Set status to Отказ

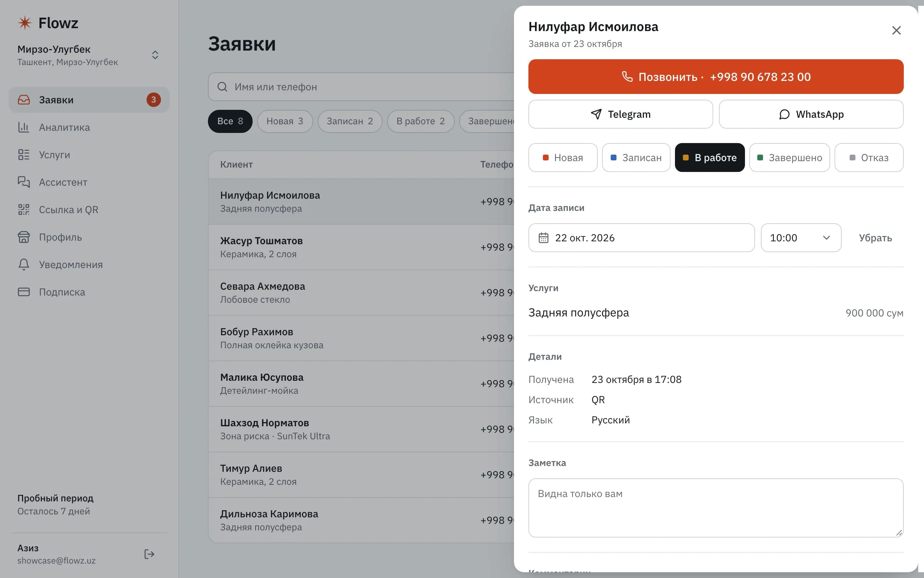pos(869,158)
